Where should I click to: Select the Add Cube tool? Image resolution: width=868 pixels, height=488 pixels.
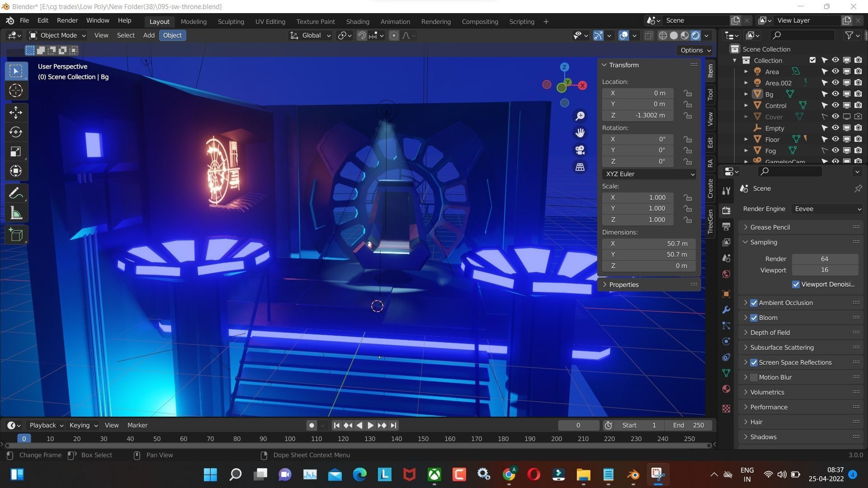15,234
